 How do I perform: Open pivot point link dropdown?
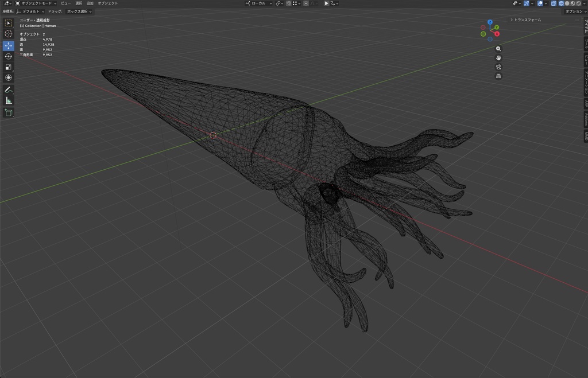point(280,3)
